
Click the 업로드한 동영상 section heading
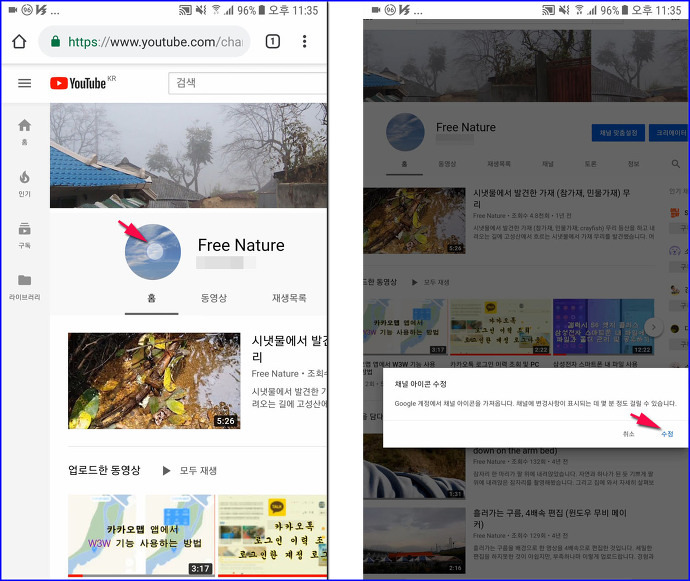click(x=104, y=470)
